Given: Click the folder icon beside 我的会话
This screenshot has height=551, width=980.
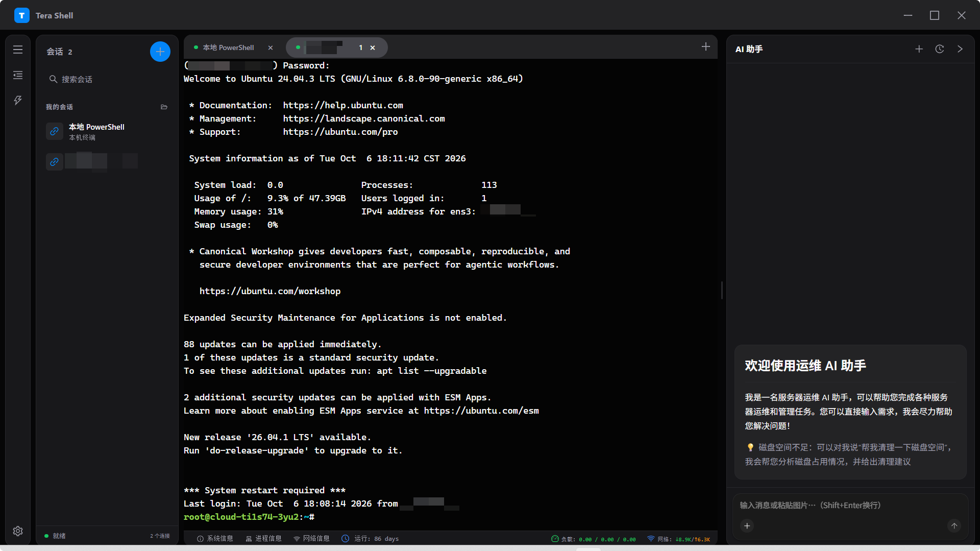Looking at the screenshot, I should [x=164, y=107].
